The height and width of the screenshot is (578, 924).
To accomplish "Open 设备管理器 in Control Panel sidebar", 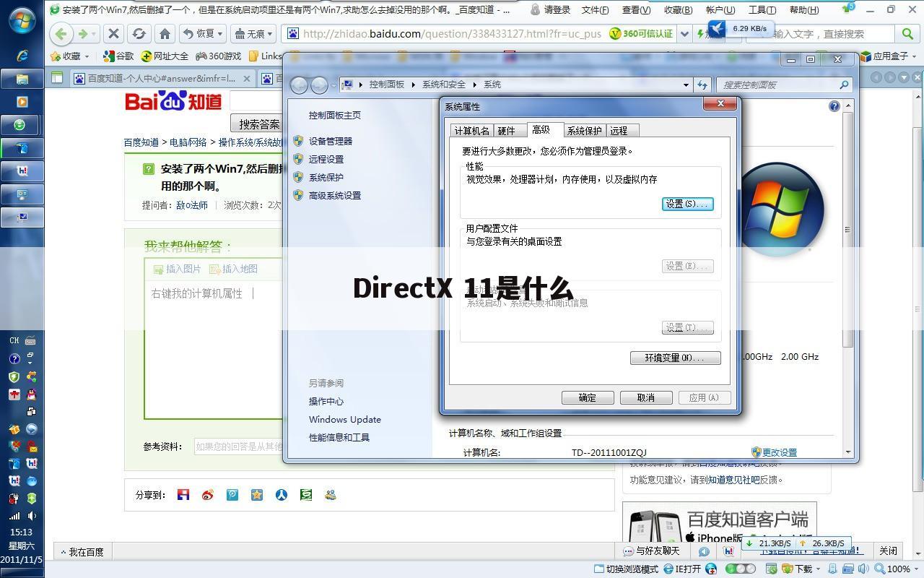I will [331, 141].
